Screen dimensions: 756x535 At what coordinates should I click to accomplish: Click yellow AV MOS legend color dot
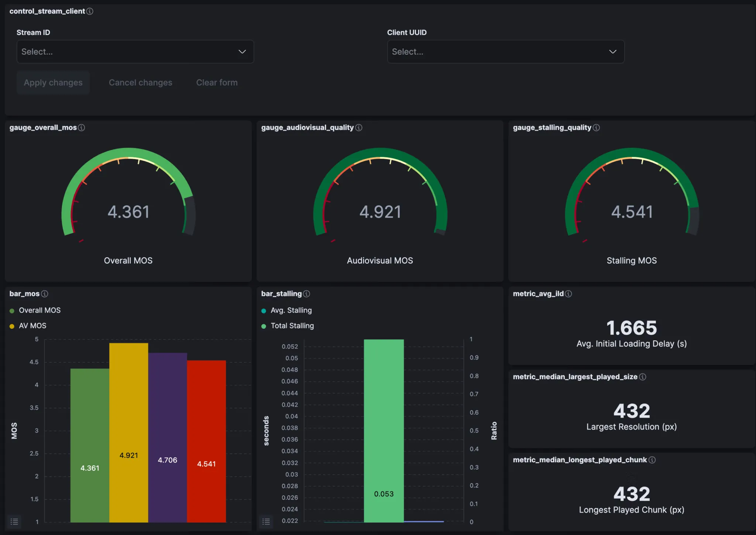coord(12,327)
